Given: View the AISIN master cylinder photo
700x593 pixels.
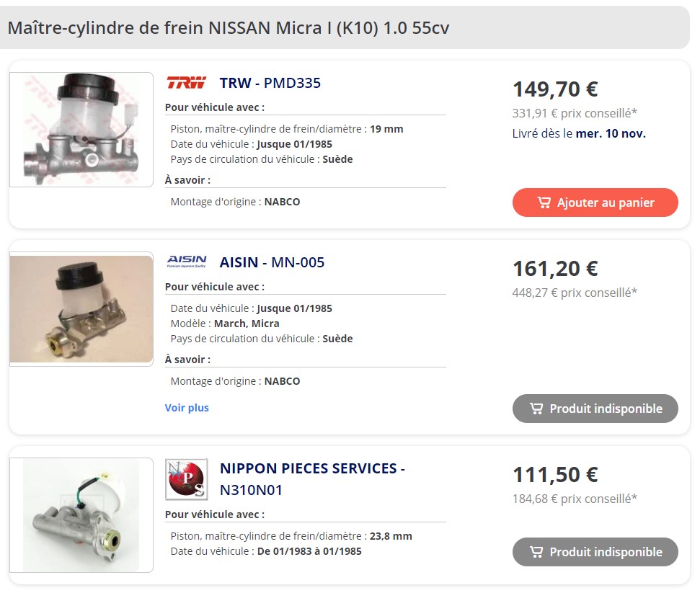Looking at the screenshot, I should (81, 309).
